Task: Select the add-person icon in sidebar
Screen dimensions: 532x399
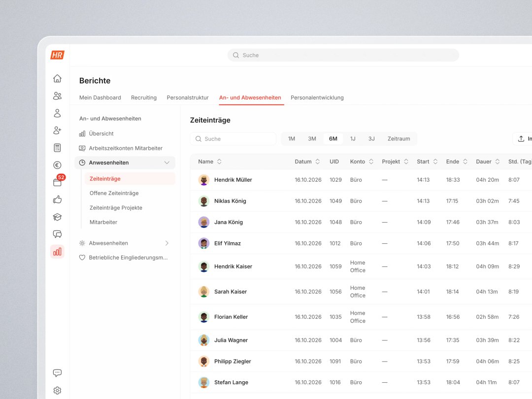Action: [57, 130]
